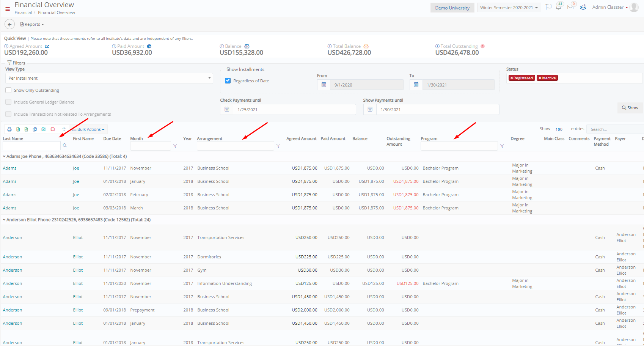Click red deselect all square icon
This screenshot has width=644, height=346.
coord(53,129)
